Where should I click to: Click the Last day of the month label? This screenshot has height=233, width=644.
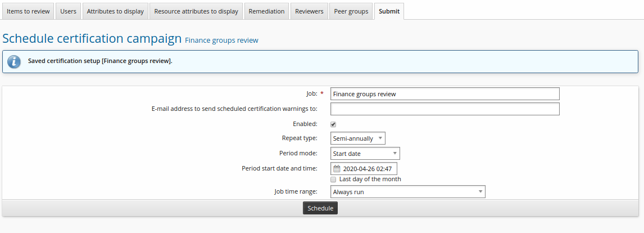(370, 180)
